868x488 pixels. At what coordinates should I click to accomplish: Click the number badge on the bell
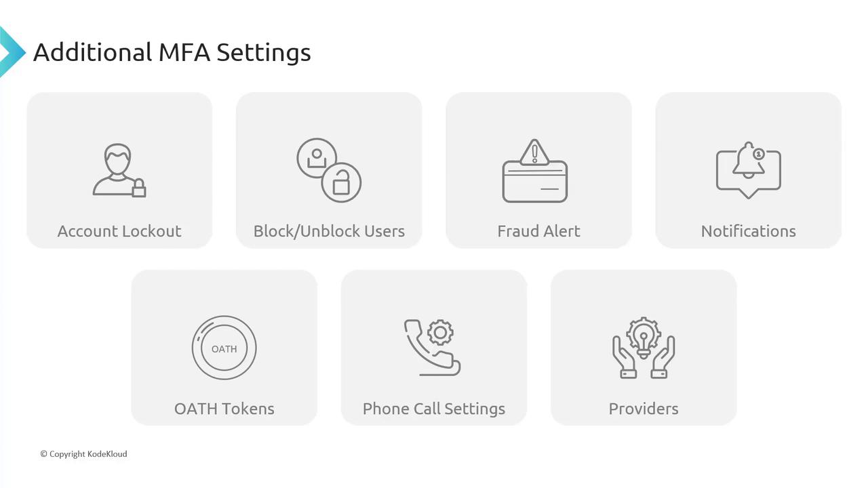(x=759, y=154)
